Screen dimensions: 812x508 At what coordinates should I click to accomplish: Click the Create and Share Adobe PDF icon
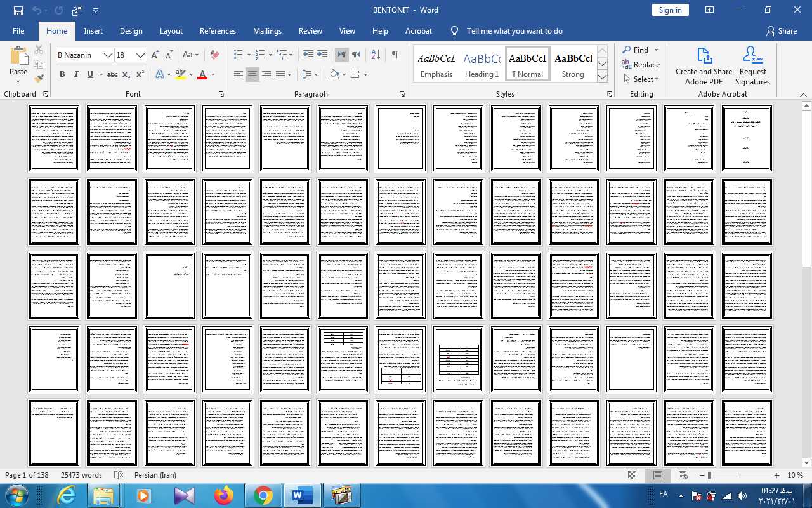coord(704,65)
